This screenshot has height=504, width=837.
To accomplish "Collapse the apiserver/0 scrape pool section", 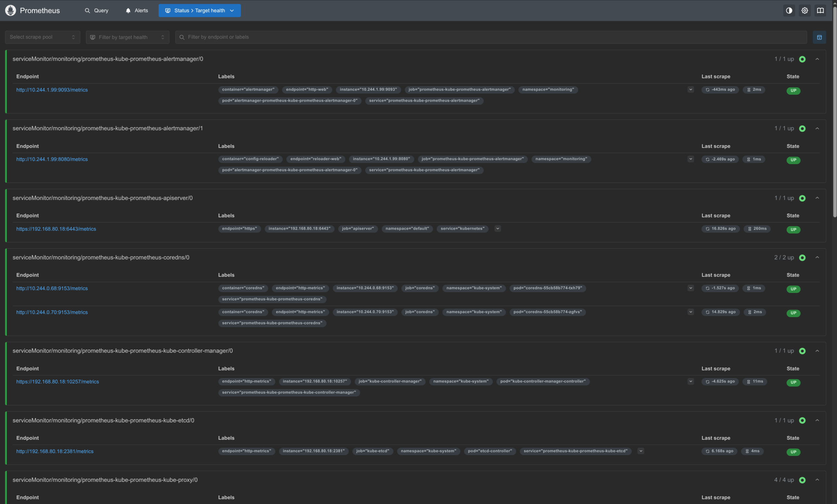I will (x=817, y=198).
